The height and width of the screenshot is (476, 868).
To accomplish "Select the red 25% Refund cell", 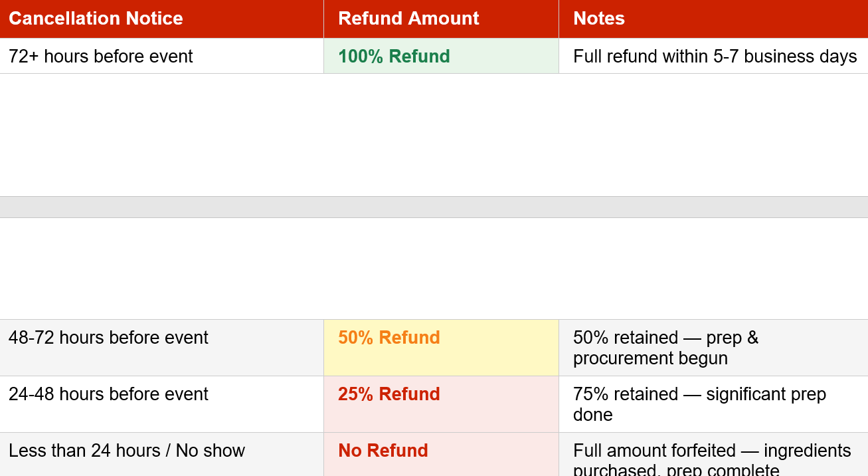I will point(441,404).
